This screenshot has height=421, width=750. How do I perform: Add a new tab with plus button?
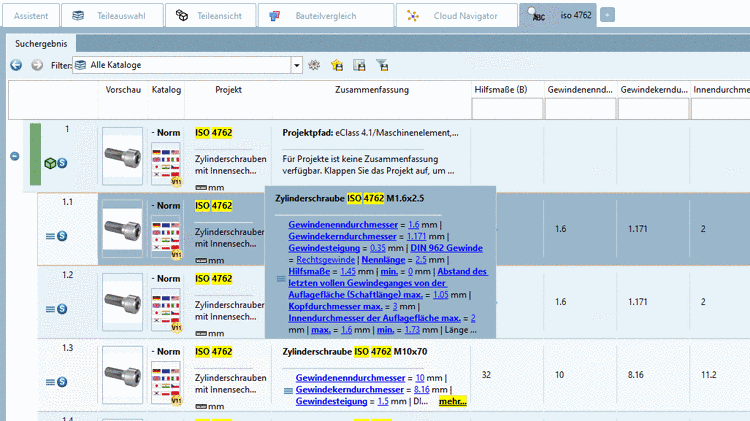tap(607, 15)
